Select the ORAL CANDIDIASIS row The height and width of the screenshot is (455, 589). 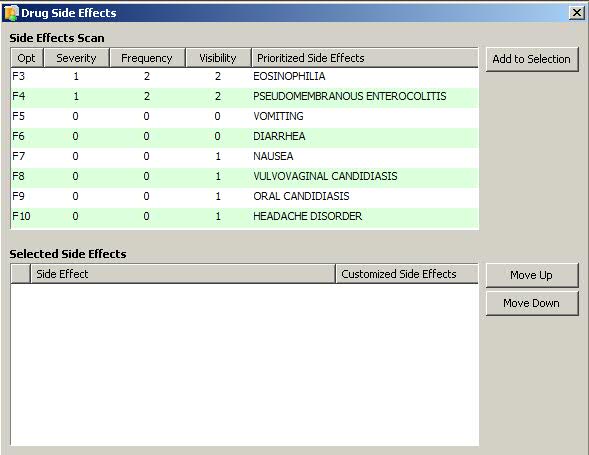click(245, 196)
